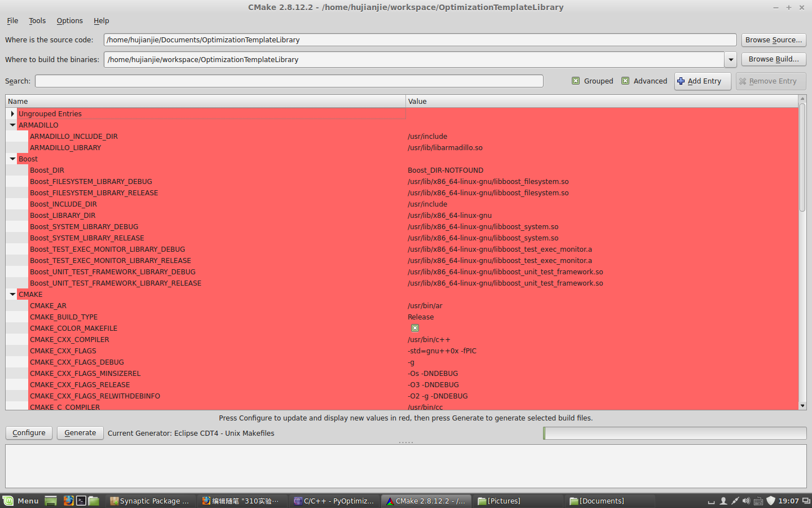Click the Release value of CMAKE_BUILD_TYPE

[421, 317]
